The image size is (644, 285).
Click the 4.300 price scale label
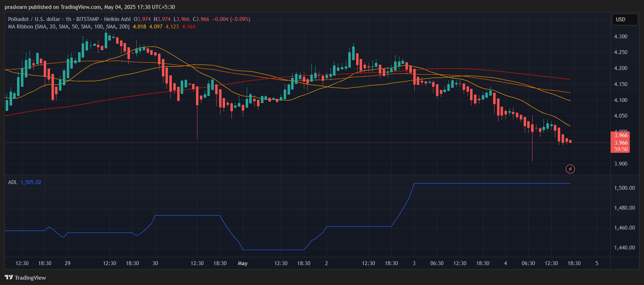(x=621, y=37)
